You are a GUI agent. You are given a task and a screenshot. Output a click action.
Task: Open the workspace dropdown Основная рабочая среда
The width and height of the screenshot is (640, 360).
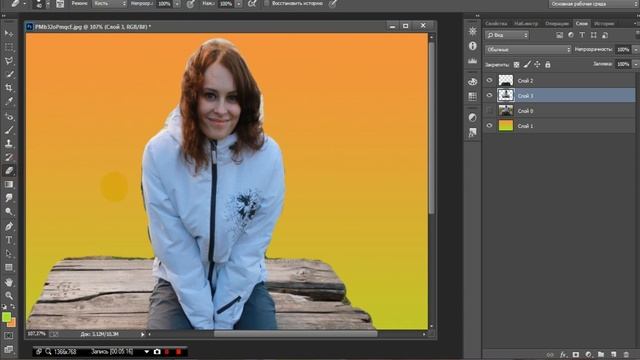tap(594, 4)
